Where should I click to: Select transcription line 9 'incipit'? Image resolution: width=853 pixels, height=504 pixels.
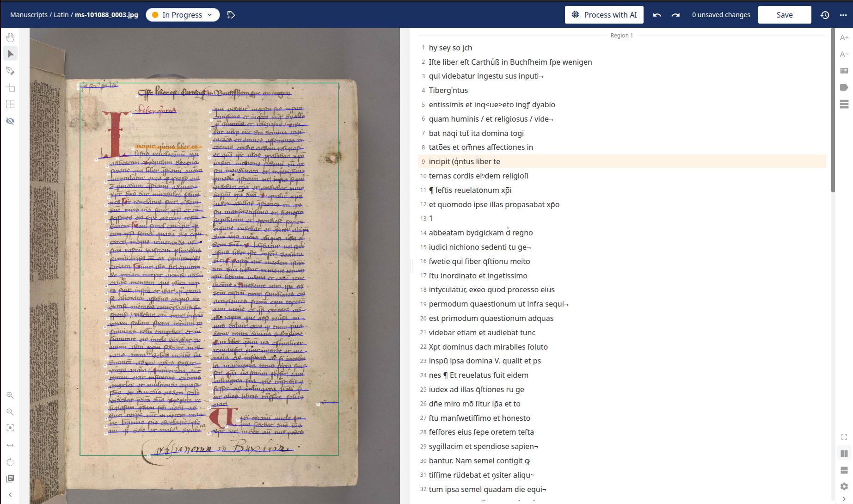[x=464, y=161]
